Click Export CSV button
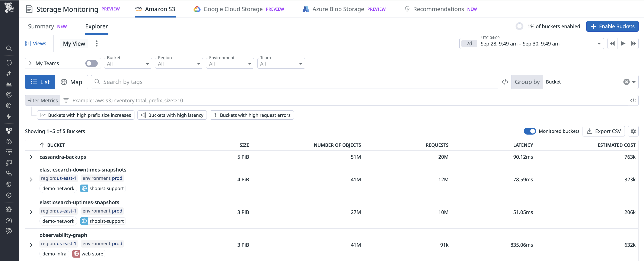This screenshot has width=644, height=261. pyautogui.click(x=603, y=131)
